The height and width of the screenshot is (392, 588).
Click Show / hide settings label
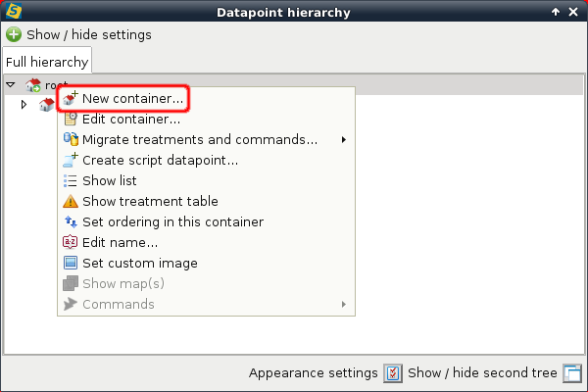[x=89, y=34]
